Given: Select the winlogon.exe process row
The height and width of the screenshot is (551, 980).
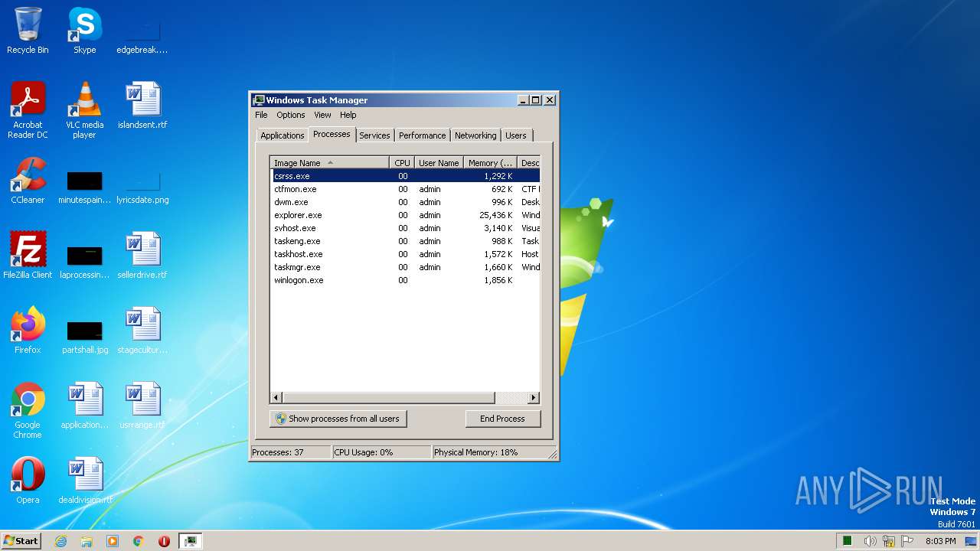Looking at the screenshot, I should pos(405,280).
